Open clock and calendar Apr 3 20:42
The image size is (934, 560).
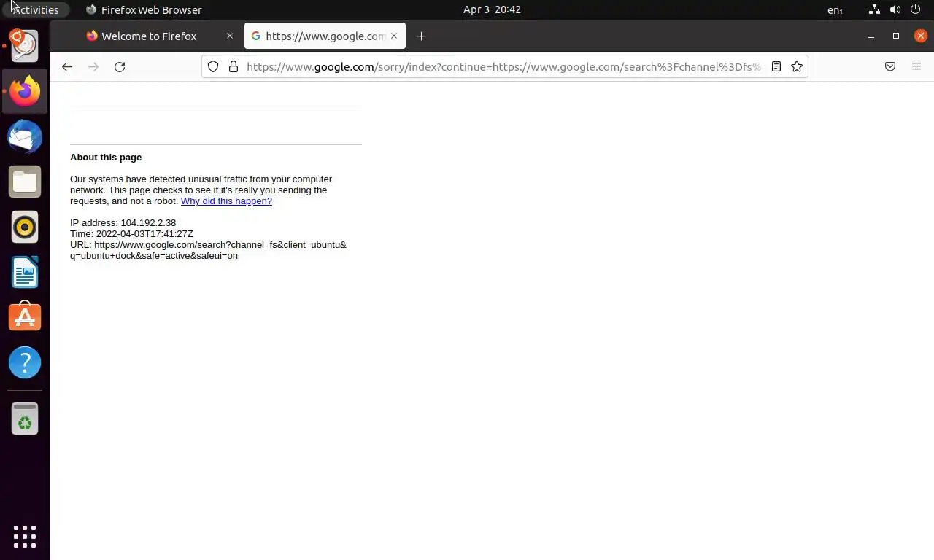tap(492, 9)
